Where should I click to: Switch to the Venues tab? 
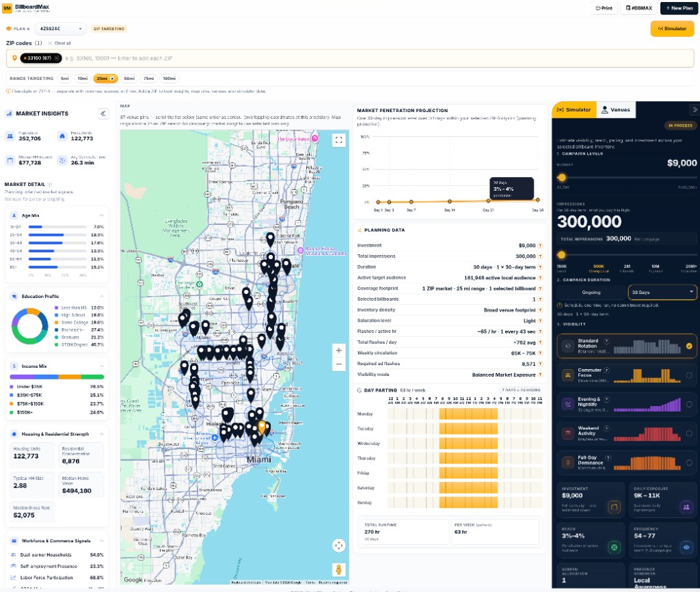[x=616, y=110]
